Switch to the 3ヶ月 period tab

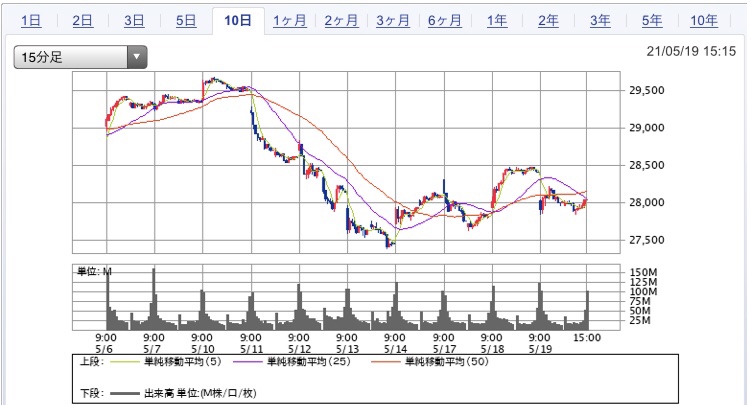(393, 21)
